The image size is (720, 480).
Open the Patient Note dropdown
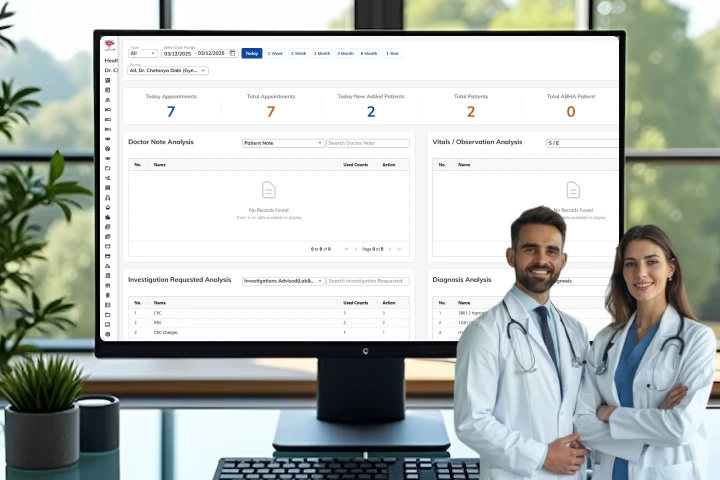[283, 143]
